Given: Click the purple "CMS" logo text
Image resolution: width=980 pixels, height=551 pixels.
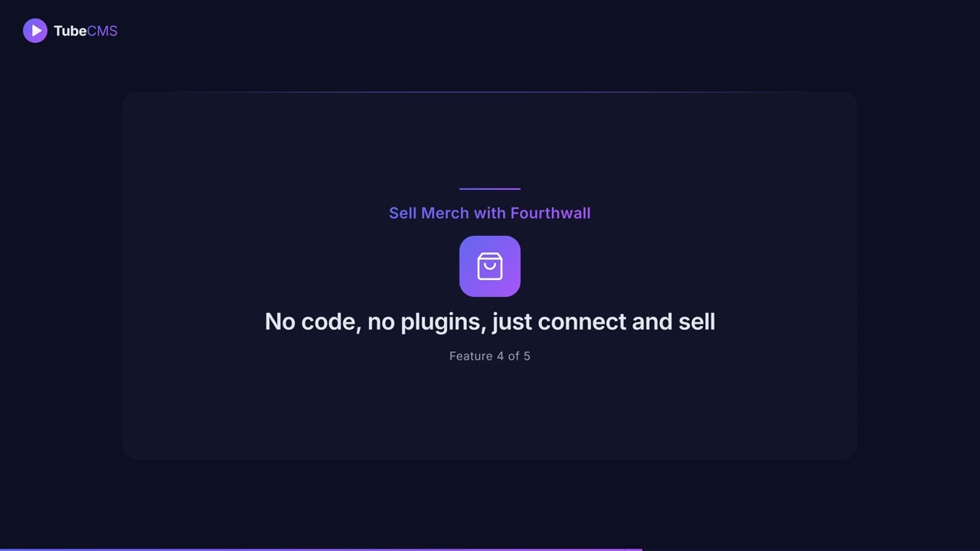Looking at the screenshot, I should [x=103, y=31].
